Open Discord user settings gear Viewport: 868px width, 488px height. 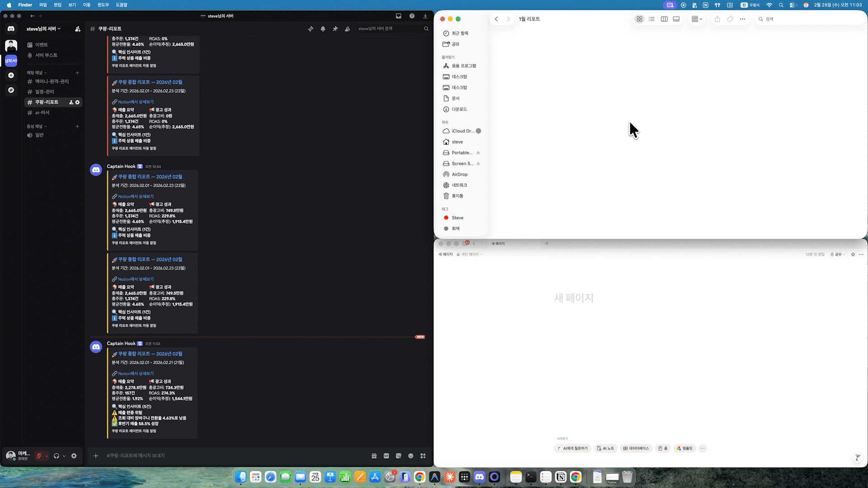(x=74, y=456)
